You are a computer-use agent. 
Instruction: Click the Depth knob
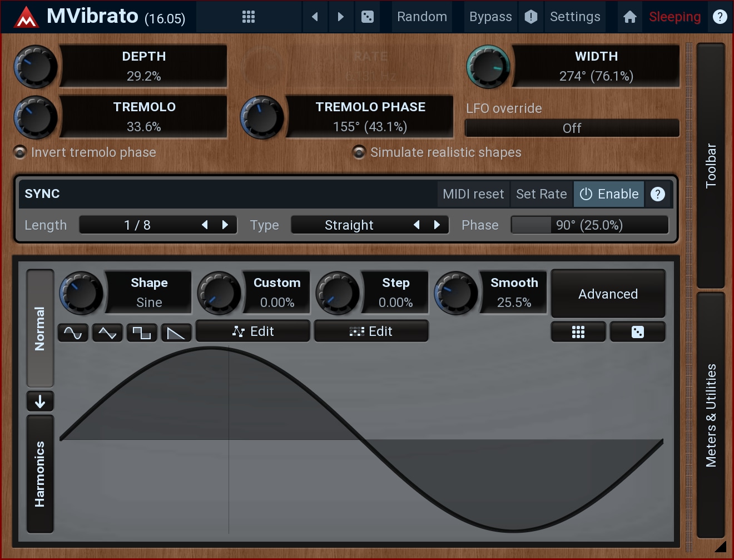click(36, 67)
